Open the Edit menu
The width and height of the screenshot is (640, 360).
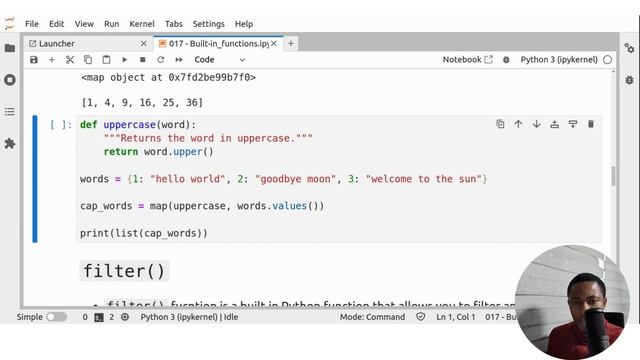coord(56,24)
